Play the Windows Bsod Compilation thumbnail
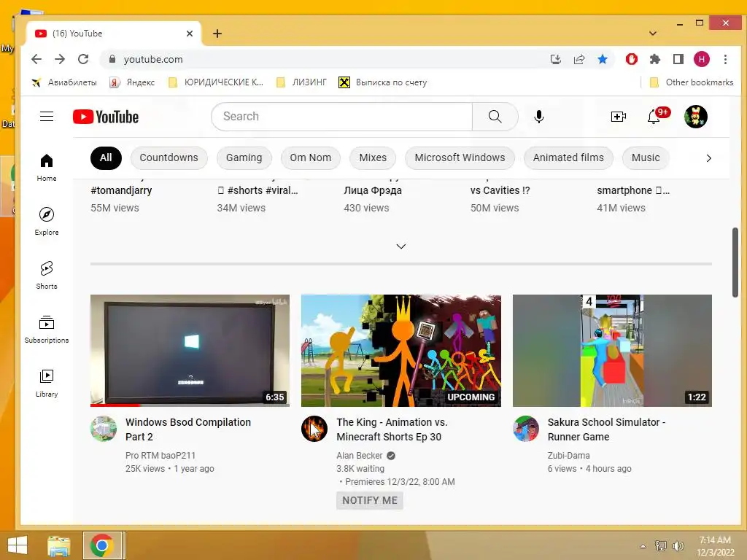The image size is (747, 560). pyautogui.click(x=190, y=351)
